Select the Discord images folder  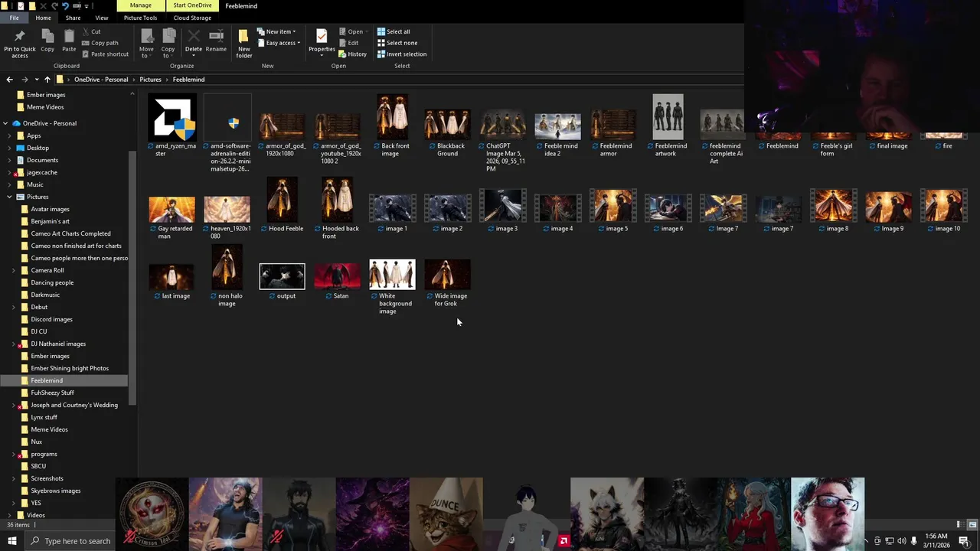click(51, 319)
